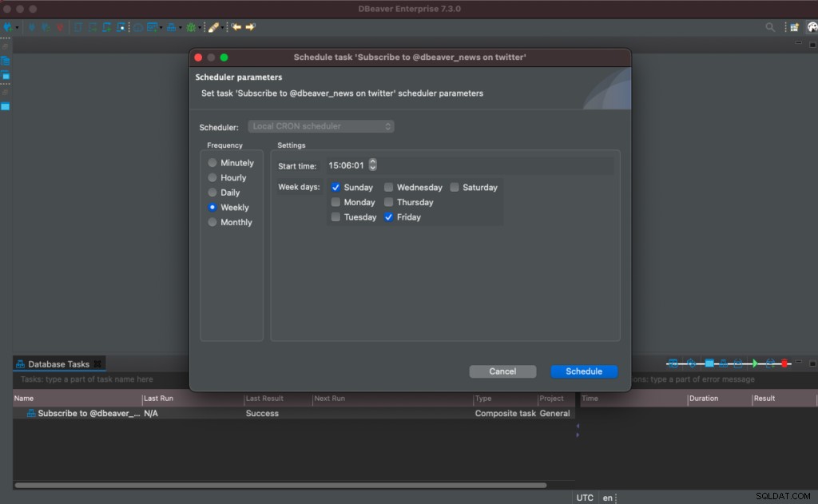Screen dimensions: 818x504
Task: Select the 'Subscribe to @dbeaver_...' task name
Action: (89, 413)
